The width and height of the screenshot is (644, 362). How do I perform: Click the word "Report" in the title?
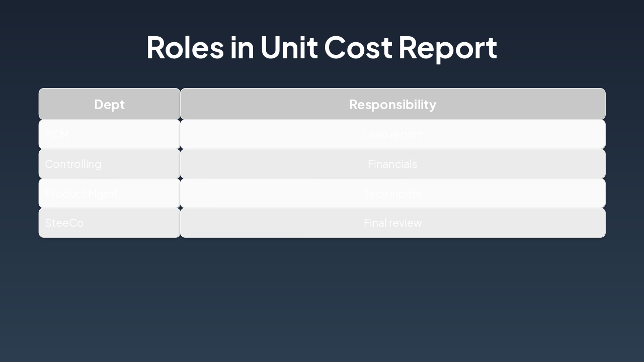pyautogui.click(x=447, y=47)
